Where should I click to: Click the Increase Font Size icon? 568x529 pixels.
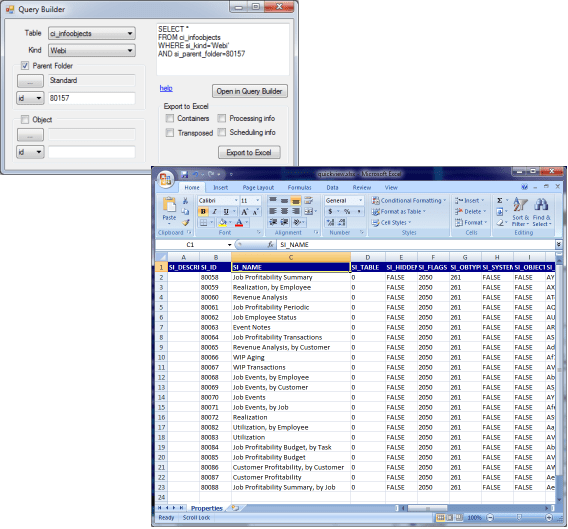pos(245,212)
